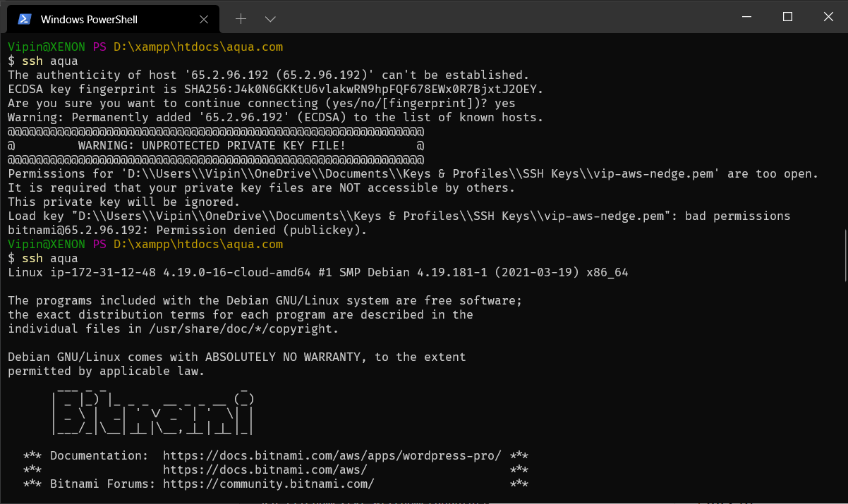The width and height of the screenshot is (848, 504).
Task: Click 'permitted by applicable law.' line
Action: [x=107, y=371]
